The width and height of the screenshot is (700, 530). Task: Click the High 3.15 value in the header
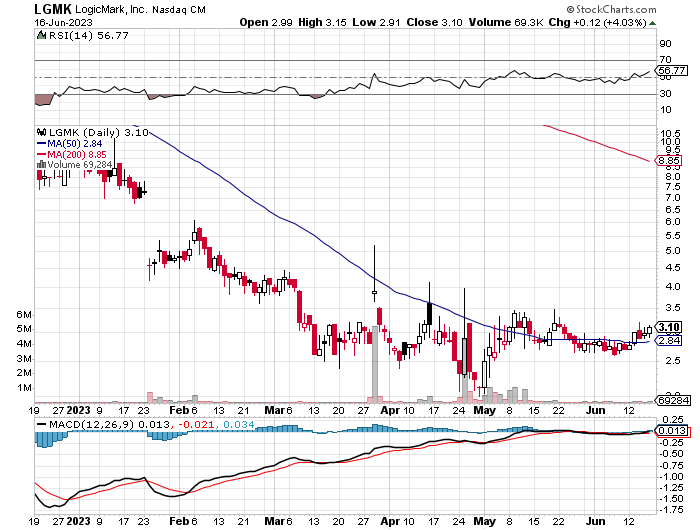coord(322,22)
